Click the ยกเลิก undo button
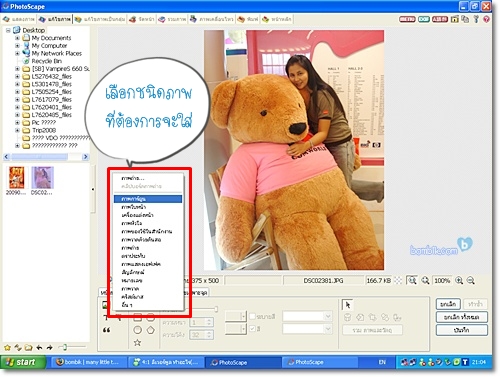500x377 pixels. click(x=448, y=304)
